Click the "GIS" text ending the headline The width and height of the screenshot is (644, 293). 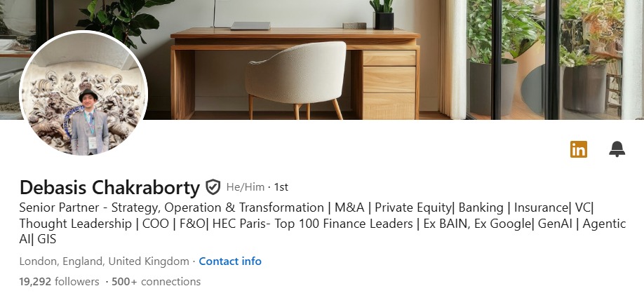(x=47, y=240)
